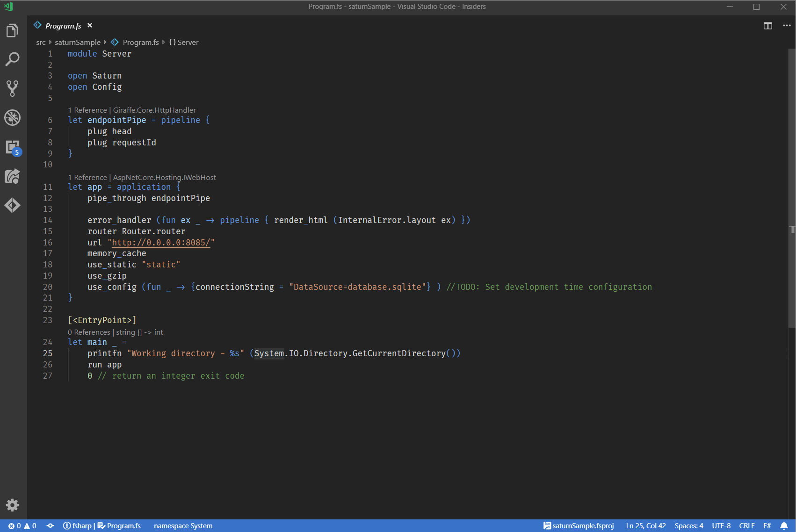Open the Explorer view in activity bar

13,31
